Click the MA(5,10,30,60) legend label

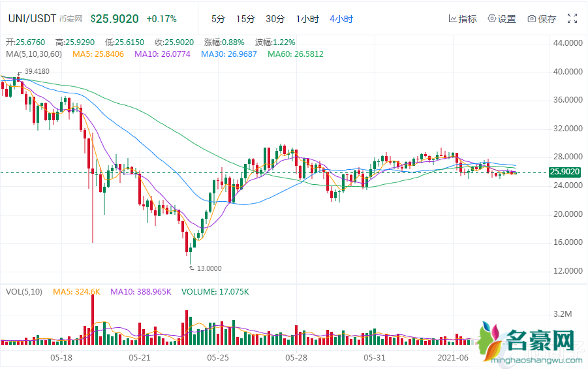point(34,54)
